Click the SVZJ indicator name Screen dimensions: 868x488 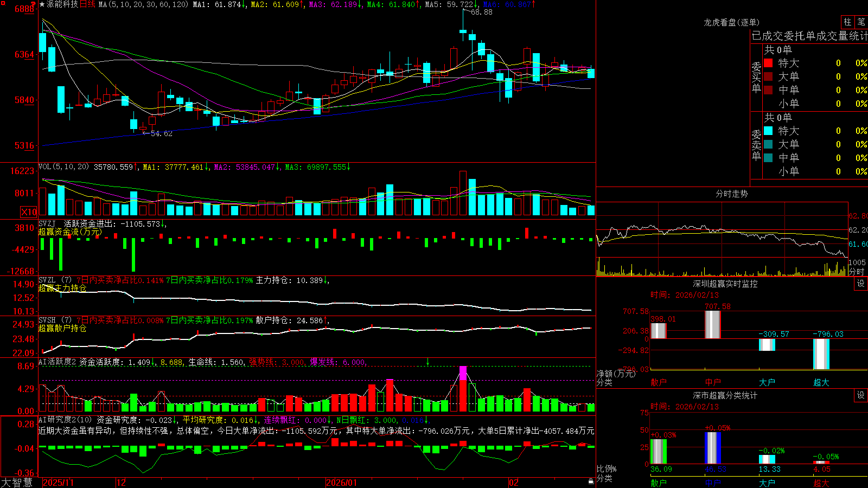tap(47, 223)
